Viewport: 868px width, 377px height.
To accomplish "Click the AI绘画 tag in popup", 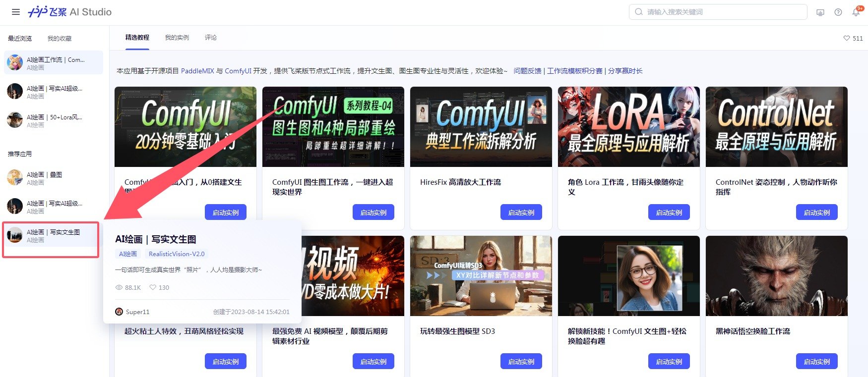I will (128, 254).
